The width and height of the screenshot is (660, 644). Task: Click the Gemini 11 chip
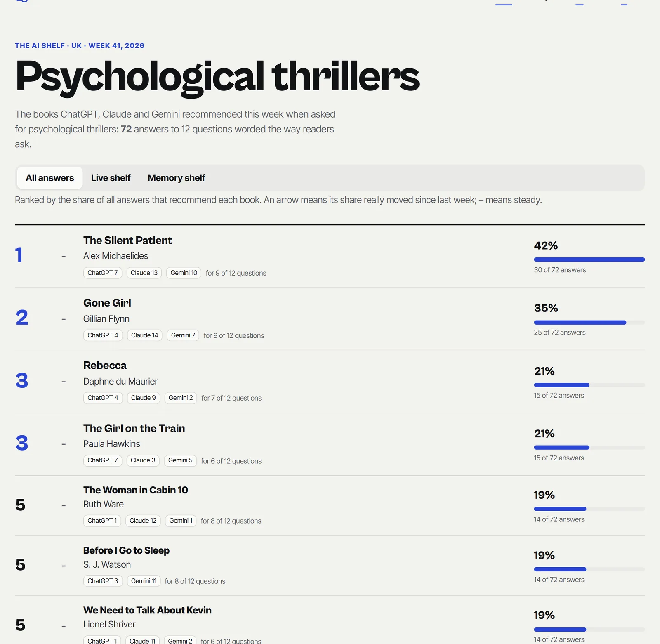pos(144,581)
